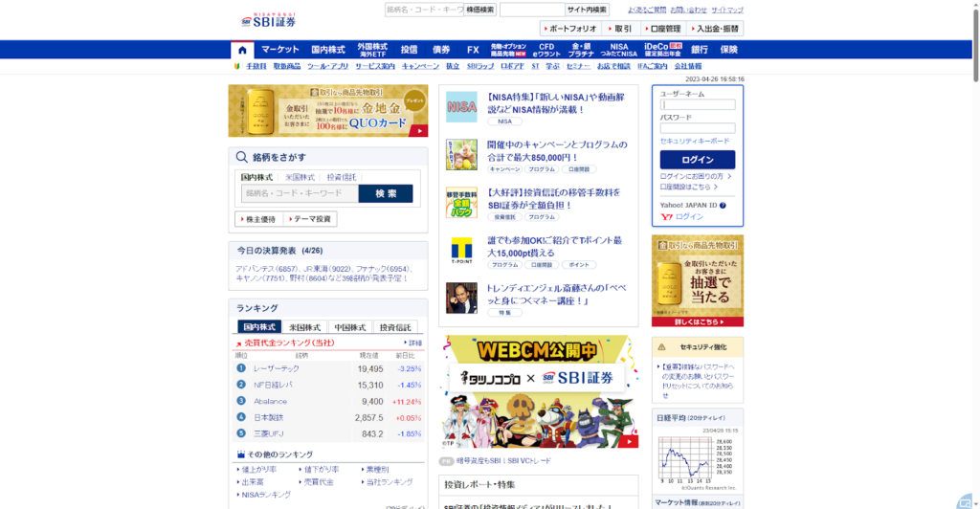Click the 取引 button in the header

coord(620,29)
